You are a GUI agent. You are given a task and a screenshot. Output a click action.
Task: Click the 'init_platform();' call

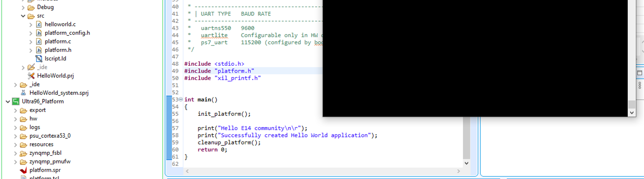click(x=225, y=114)
